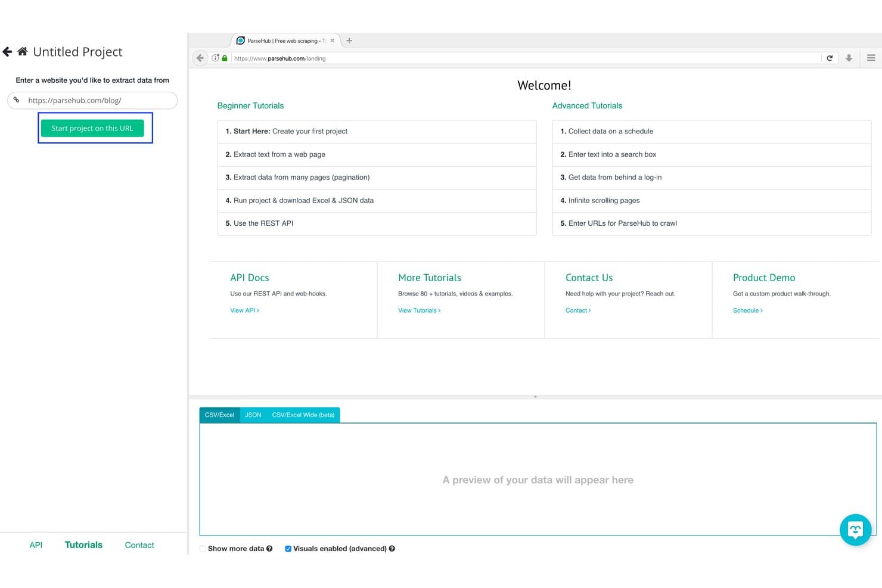Click the link icon in the URL field

click(17, 100)
